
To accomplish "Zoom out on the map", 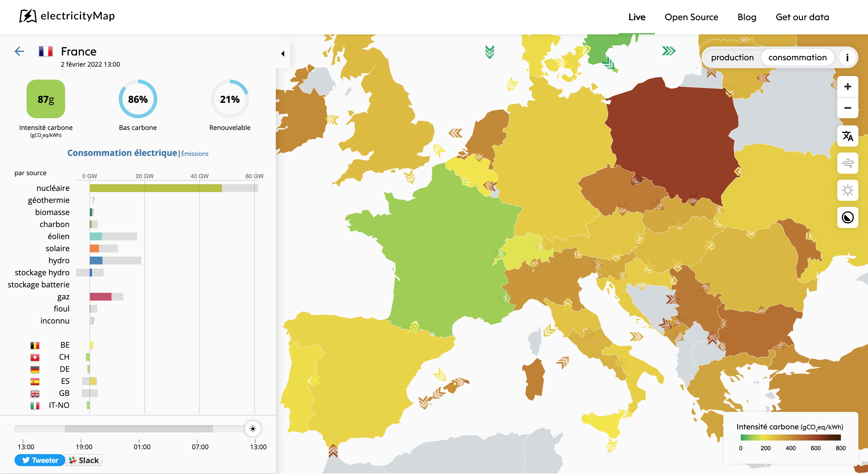I will coord(848,108).
